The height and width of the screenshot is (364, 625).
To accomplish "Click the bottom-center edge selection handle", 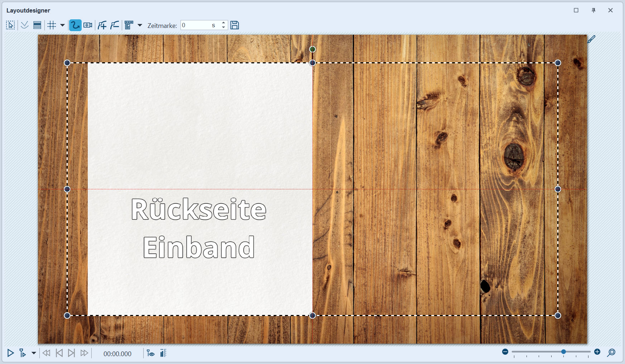I will coord(313,315).
